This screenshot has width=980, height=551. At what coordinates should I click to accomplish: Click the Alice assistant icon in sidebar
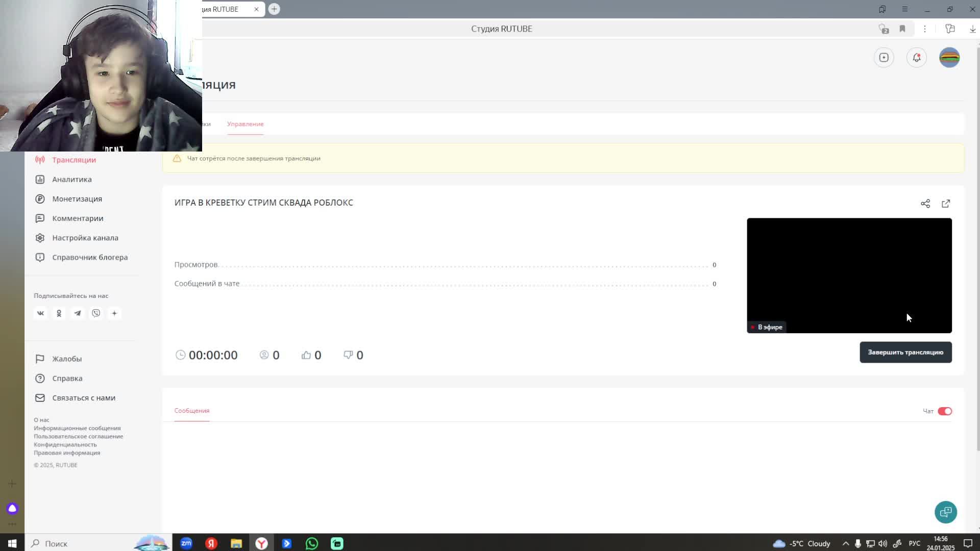click(x=12, y=509)
